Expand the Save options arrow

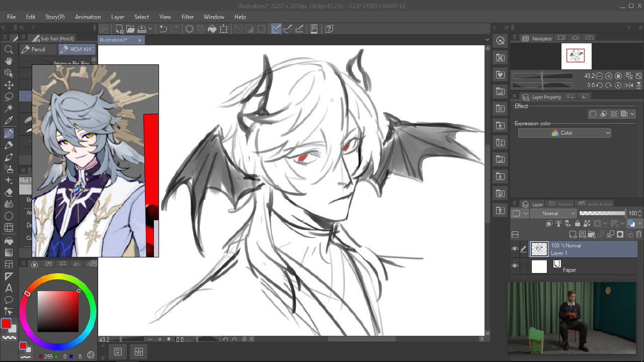(150, 29)
